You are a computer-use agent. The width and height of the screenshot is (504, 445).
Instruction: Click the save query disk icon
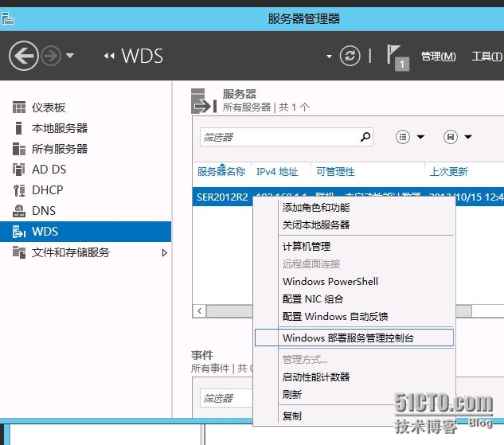point(451,137)
